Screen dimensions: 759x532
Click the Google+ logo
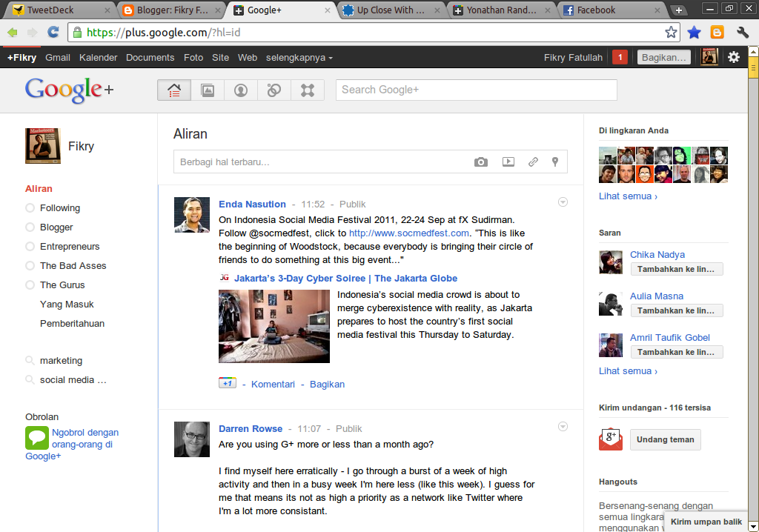pyautogui.click(x=69, y=90)
